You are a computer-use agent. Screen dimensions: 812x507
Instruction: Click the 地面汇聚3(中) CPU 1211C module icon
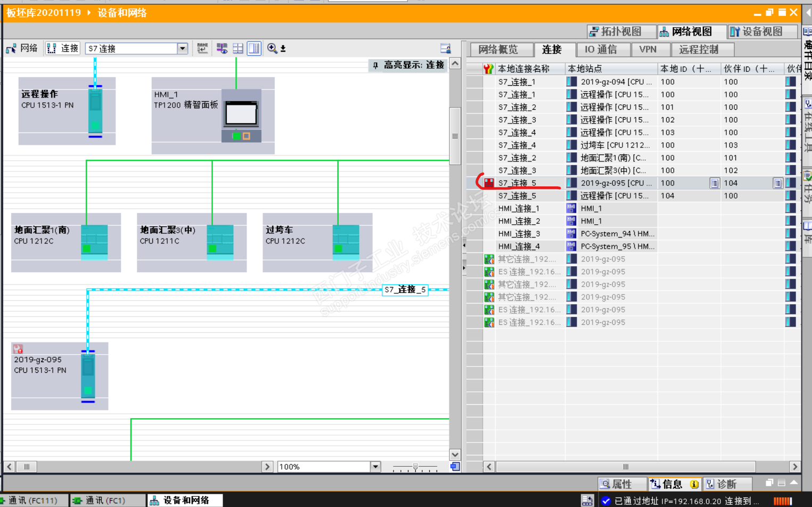(x=220, y=242)
